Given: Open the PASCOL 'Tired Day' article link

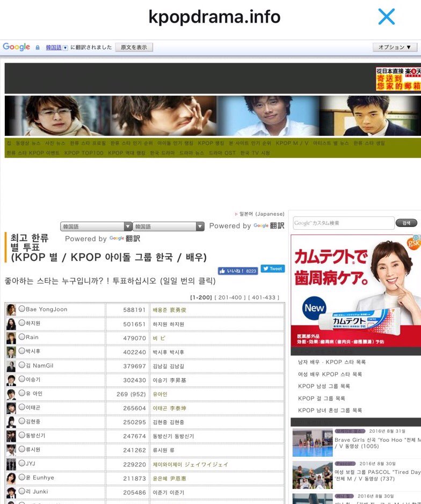Looking at the screenshot, I should pos(378,476).
